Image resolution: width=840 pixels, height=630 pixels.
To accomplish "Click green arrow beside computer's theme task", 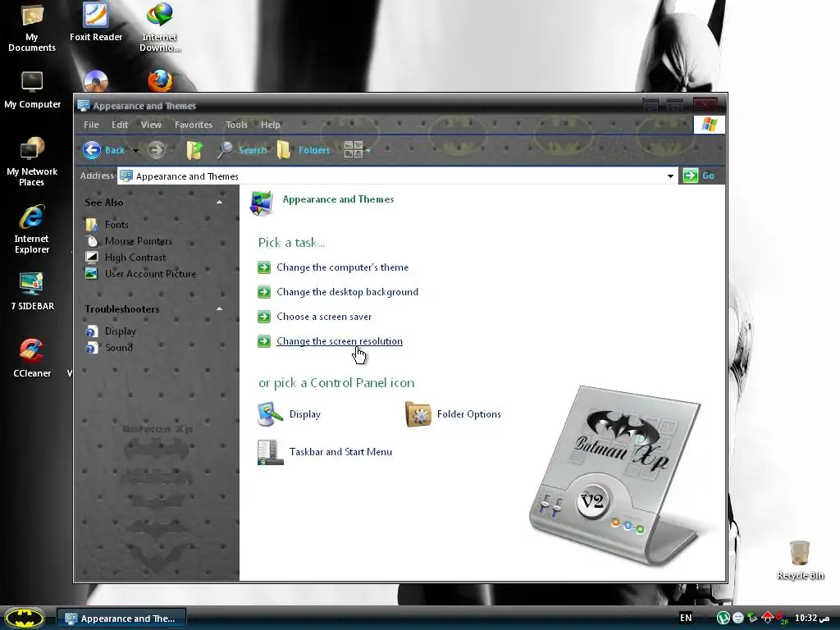I will point(264,267).
